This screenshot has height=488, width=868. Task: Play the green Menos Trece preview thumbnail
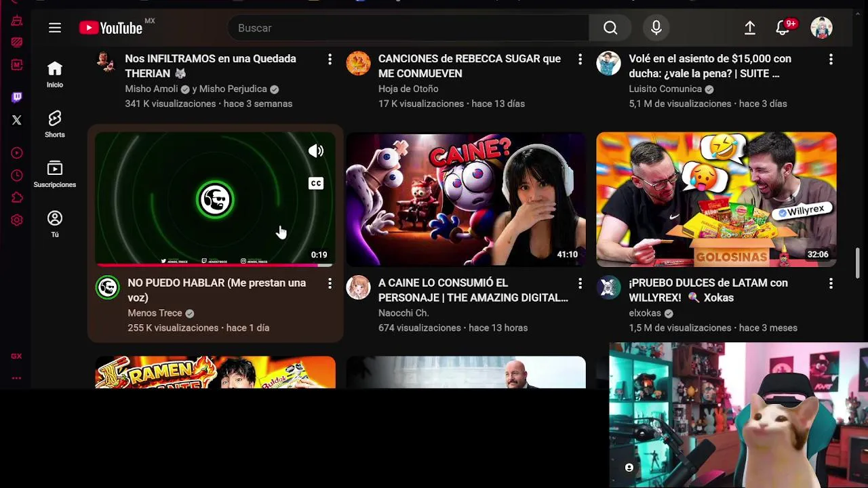tap(215, 199)
